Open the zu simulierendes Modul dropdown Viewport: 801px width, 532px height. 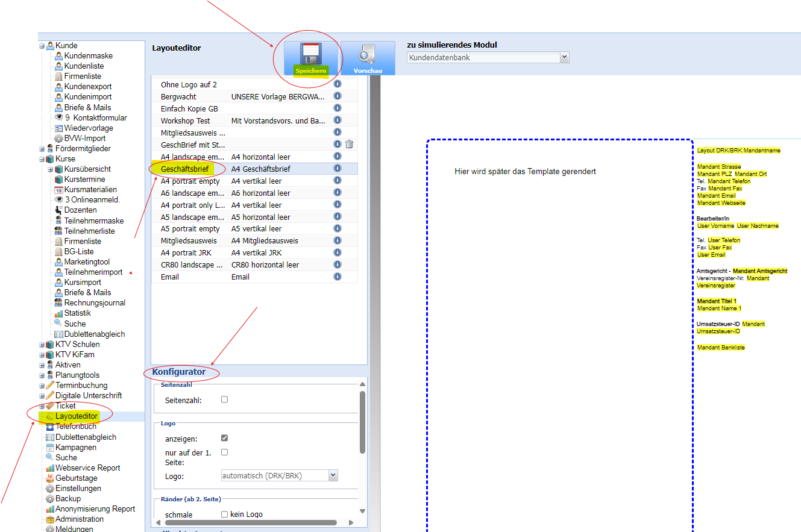click(x=488, y=58)
